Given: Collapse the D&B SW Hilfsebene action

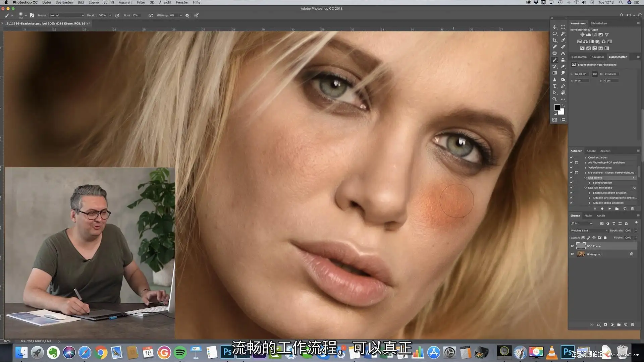Looking at the screenshot, I should pyautogui.click(x=585, y=188).
